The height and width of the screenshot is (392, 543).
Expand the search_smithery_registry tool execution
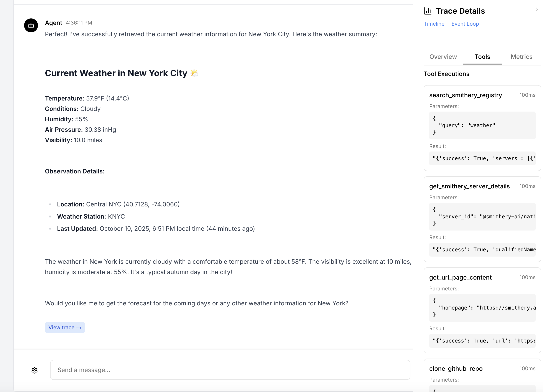tap(466, 95)
